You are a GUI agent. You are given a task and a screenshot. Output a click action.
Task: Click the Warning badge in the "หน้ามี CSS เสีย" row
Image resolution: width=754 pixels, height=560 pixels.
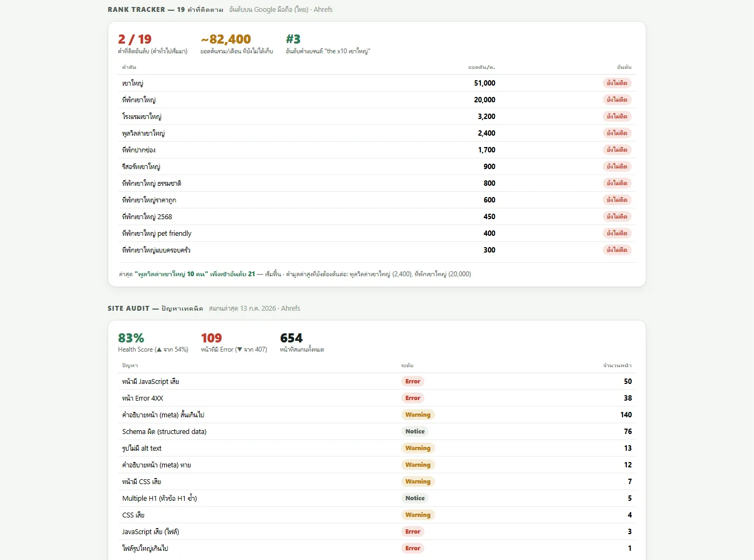click(418, 481)
